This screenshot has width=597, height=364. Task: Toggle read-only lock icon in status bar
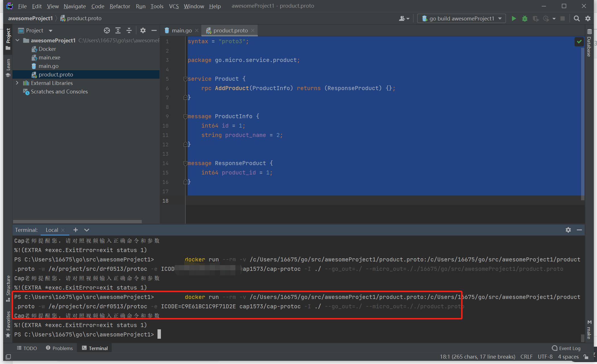pos(586,357)
